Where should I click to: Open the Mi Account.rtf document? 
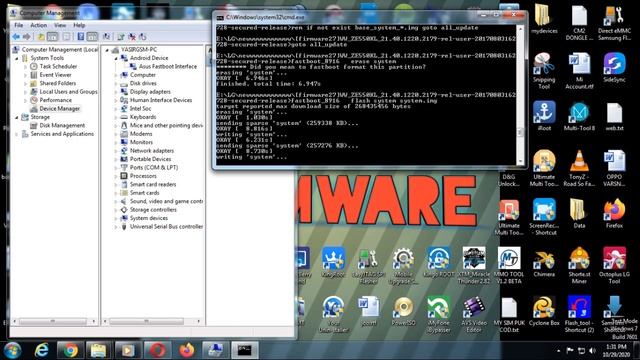pos(579,71)
